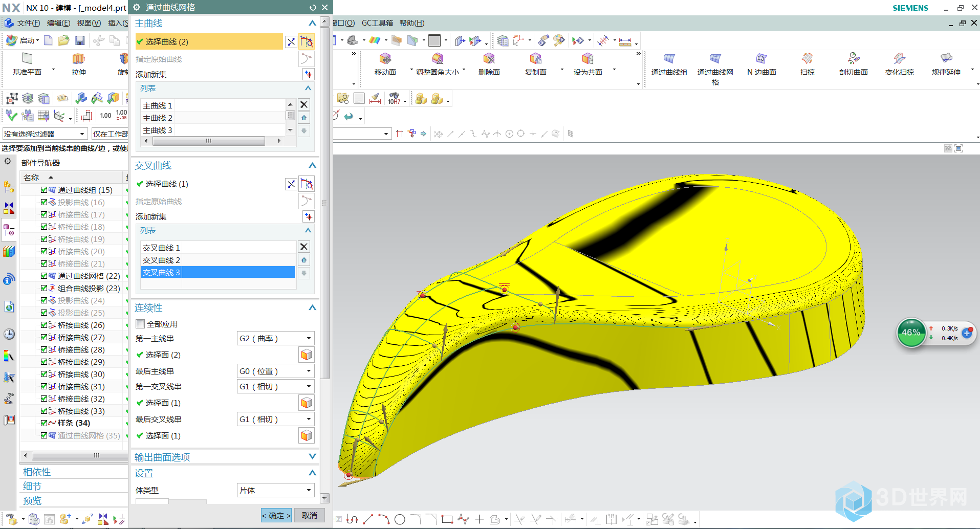The image size is (980, 529).
Task: Click the 取消 button
Action: 310,515
